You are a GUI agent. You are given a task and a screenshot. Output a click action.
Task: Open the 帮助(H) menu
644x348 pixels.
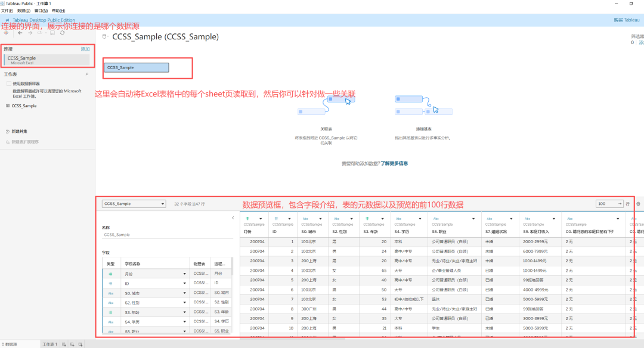58,11
